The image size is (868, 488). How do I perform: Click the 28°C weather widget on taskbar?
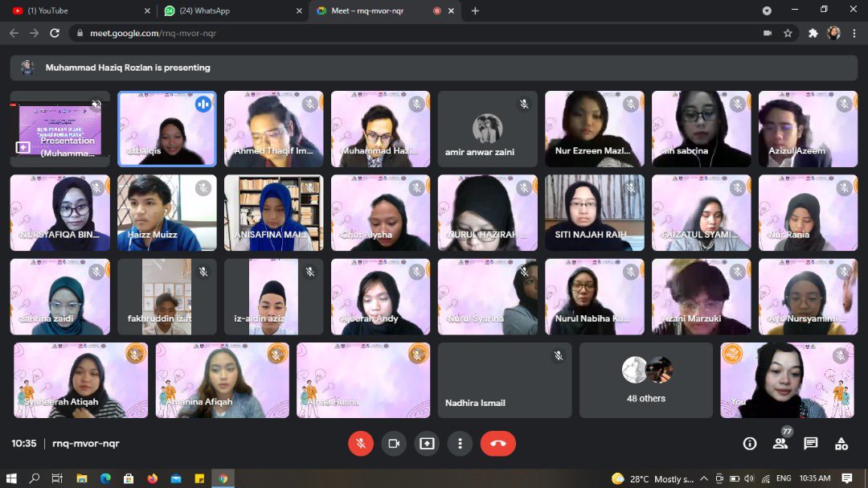pos(653,478)
